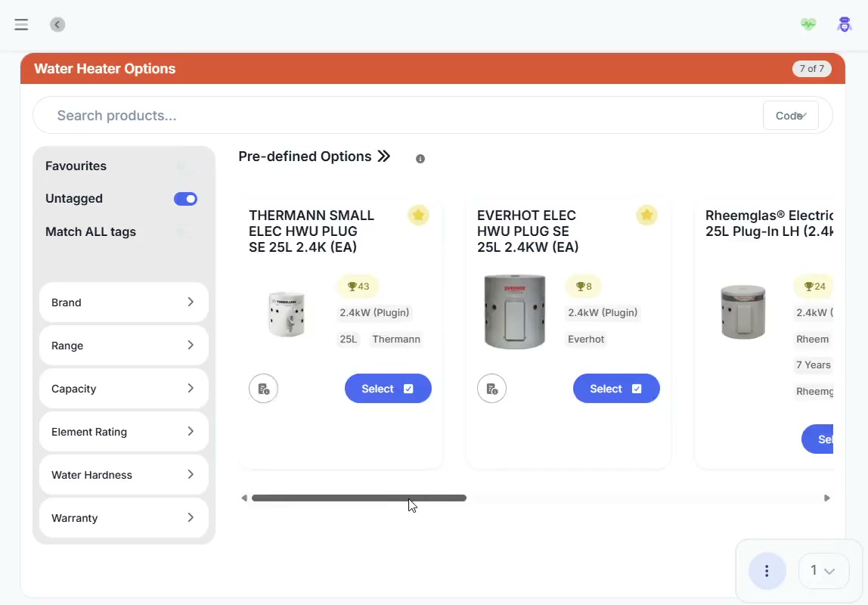Click the back arrow circle icon

[x=57, y=24]
